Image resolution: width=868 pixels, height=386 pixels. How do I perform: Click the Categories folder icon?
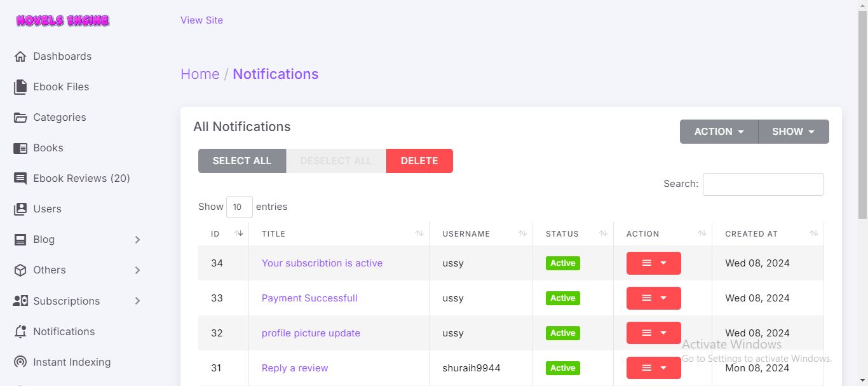point(20,118)
